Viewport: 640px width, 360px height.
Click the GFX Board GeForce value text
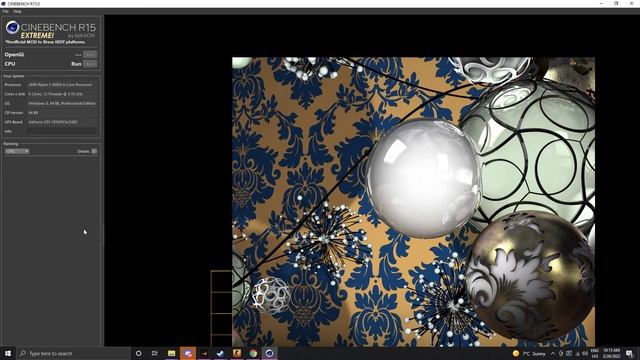(x=53, y=122)
